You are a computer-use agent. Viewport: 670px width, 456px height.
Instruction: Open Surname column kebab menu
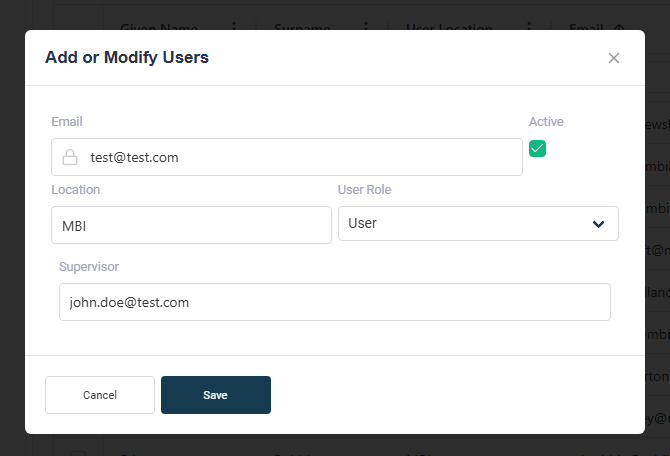(366, 29)
